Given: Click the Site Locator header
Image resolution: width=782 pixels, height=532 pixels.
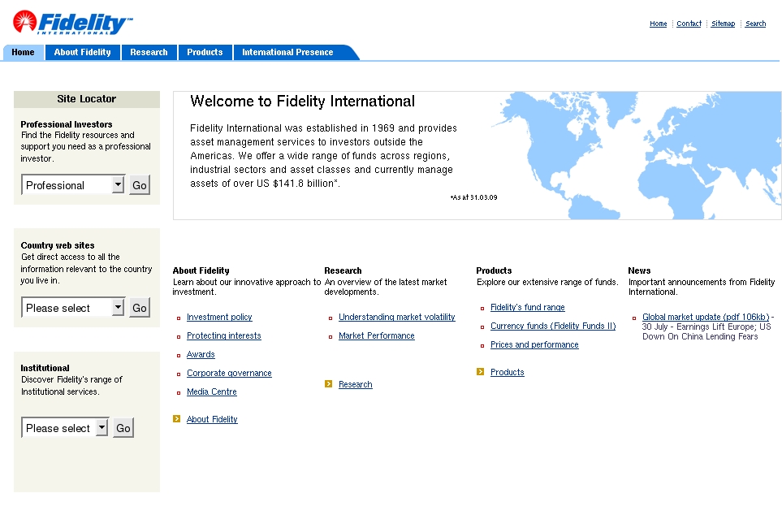Looking at the screenshot, I should point(87,99).
